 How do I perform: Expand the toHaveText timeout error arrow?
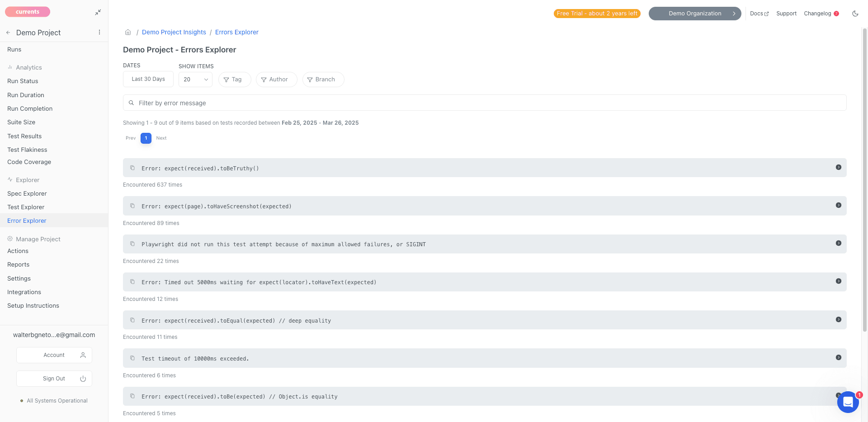tap(839, 281)
